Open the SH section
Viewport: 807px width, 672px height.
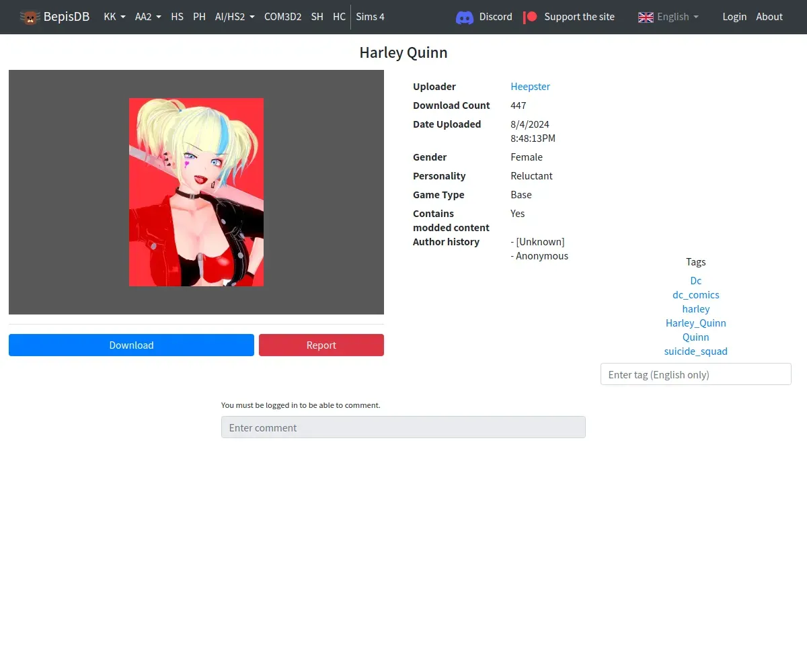(317, 17)
